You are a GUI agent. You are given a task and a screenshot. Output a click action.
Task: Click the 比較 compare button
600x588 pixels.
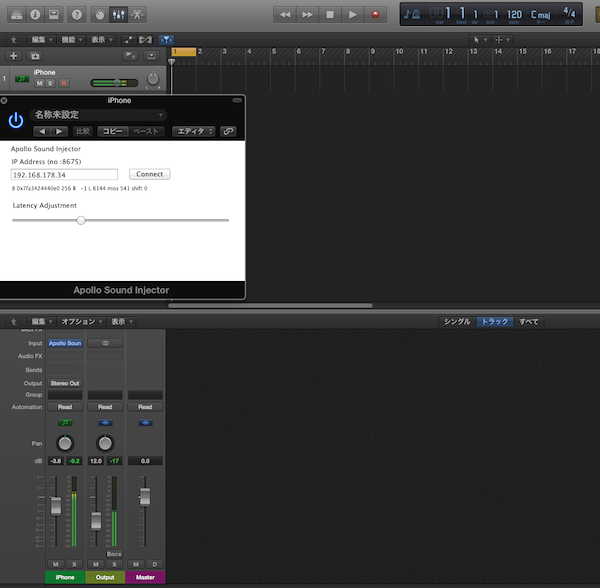coord(83,131)
